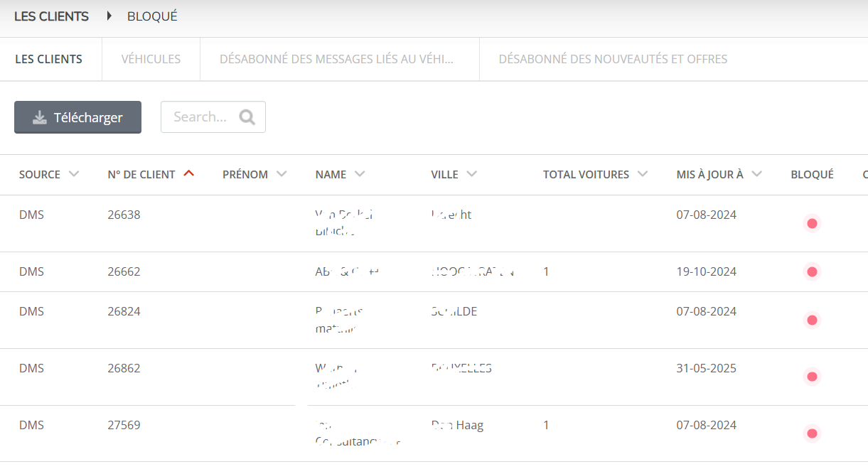Viewport: 868px width, 469px height.
Task: Click the magnifier search icon
Action: tap(247, 117)
